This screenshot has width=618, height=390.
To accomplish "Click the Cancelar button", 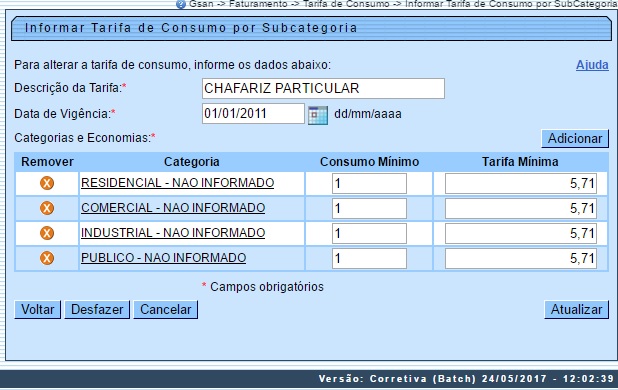I will (x=166, y=310).
